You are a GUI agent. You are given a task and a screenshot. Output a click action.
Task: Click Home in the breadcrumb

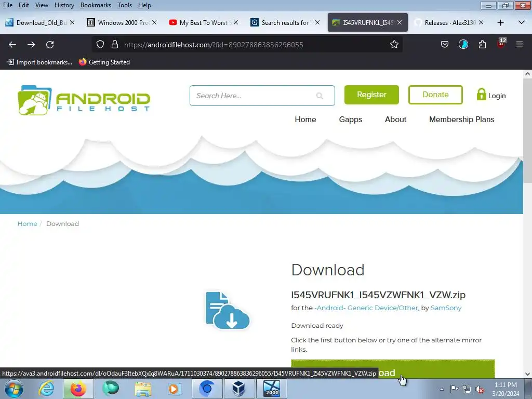coord(27,224)
